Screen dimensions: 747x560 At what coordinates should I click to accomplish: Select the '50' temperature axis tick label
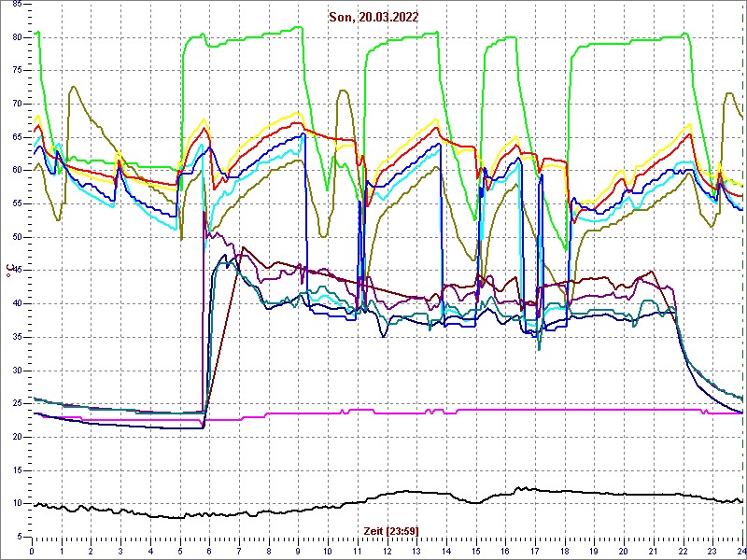tap(16, 238)
